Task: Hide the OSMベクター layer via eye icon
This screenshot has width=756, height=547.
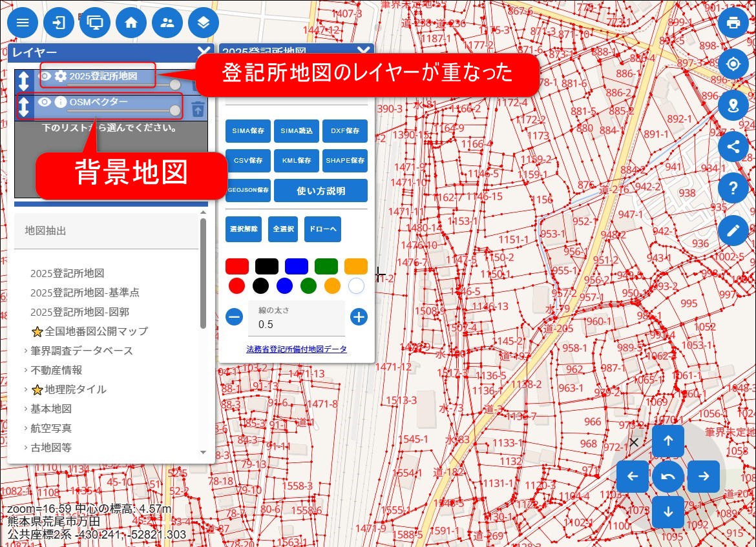Action: click(45, 101)
